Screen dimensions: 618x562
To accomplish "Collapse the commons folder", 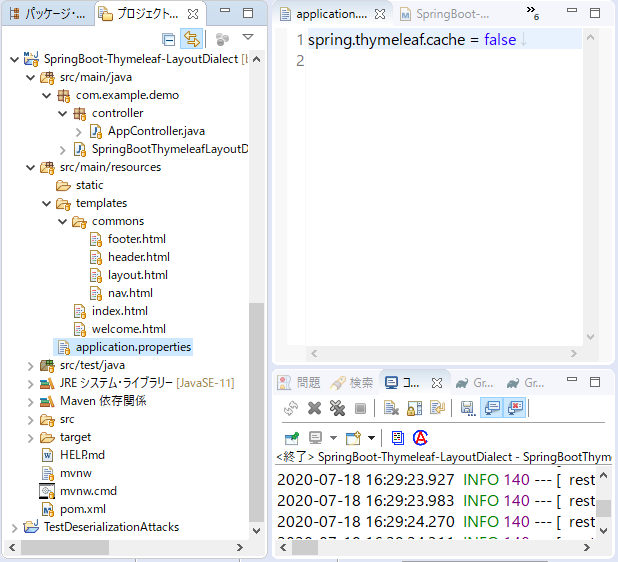I will (63, 221).
